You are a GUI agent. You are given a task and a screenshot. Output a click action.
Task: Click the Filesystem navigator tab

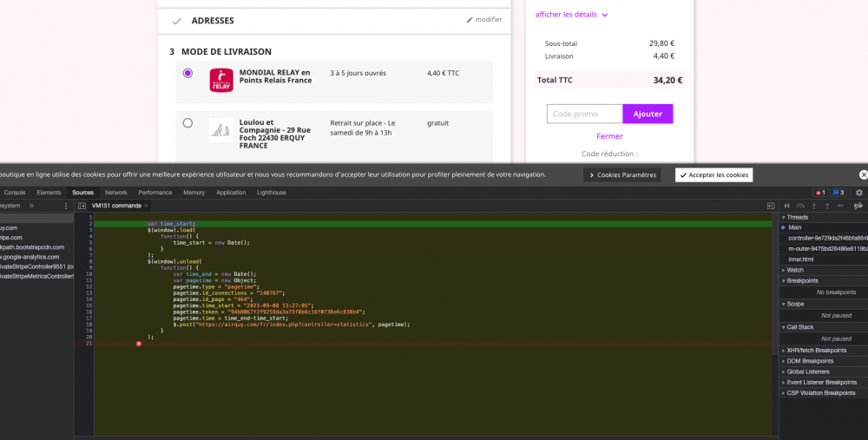(10, 206)
